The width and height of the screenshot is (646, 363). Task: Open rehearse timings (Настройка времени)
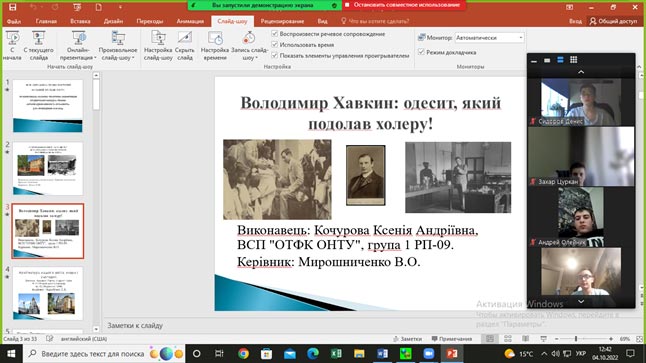[215, 46]
